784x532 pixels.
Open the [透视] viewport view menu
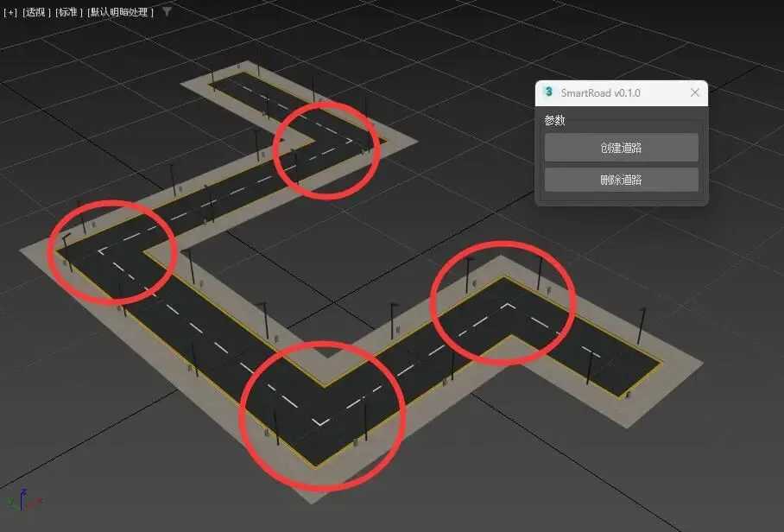(36, 12)
